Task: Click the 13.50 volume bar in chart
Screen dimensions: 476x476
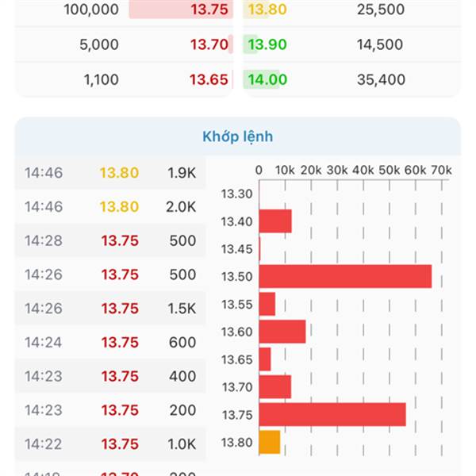Action: (x=345, y=276)
